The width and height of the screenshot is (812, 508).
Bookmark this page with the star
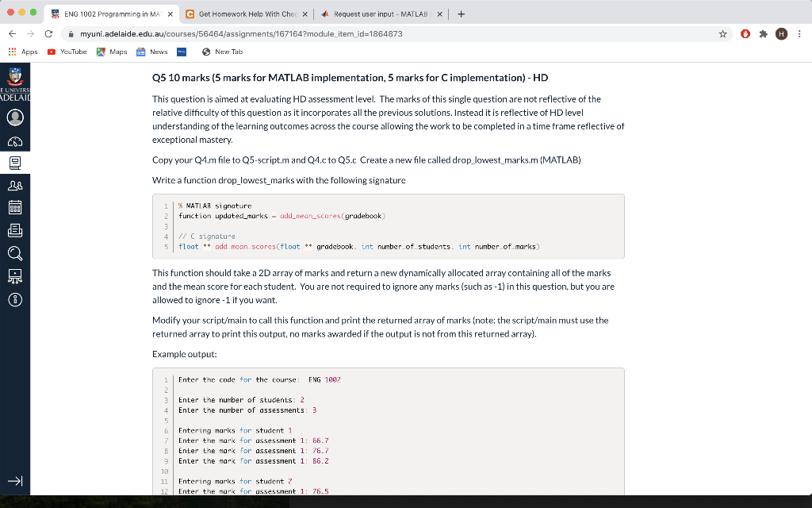pos(723,34)
